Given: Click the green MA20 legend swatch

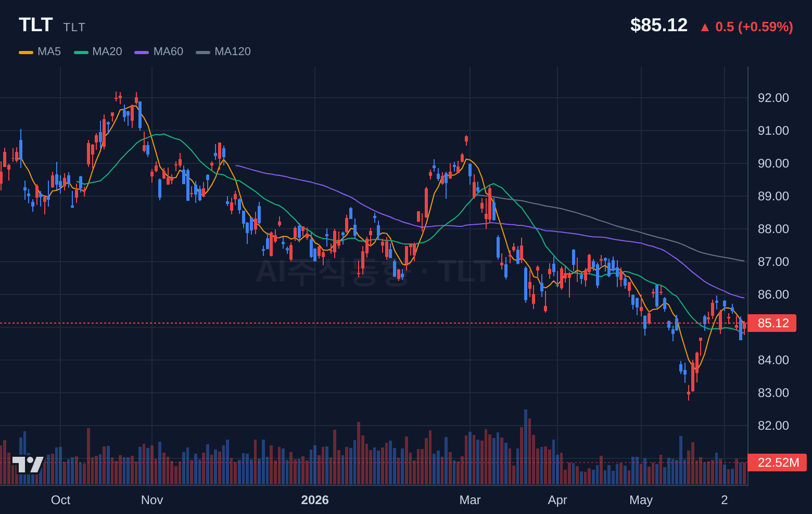Looking at the screenshot, I should tap(81, 52).
